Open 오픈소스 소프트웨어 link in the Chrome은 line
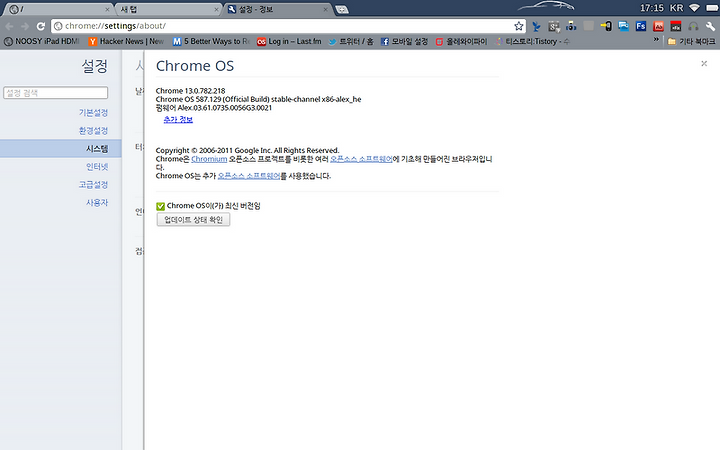Image resolution: width=720 pixels, height=450 pixels. (361, 159)
